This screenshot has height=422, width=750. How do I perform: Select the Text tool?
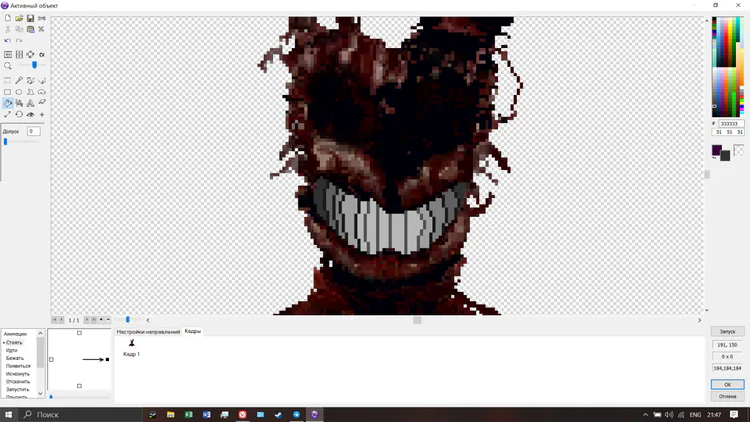coord(30,103)
